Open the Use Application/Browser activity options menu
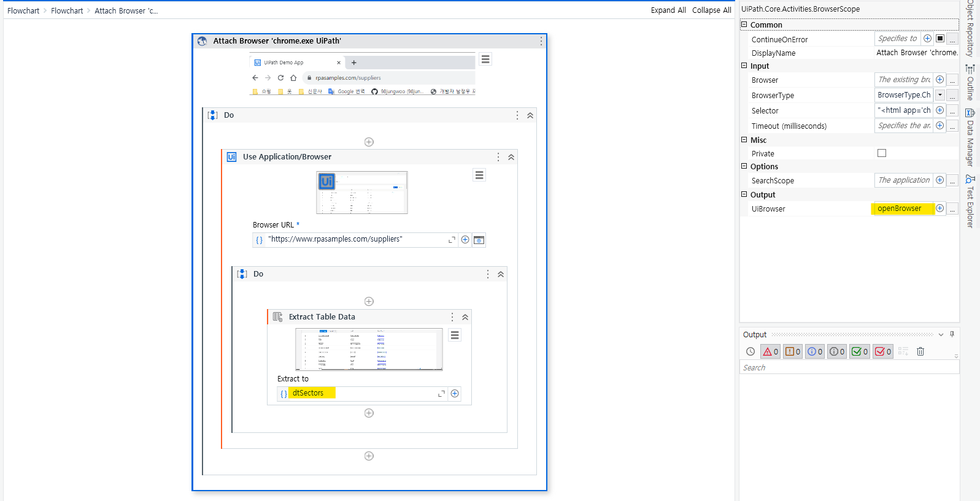This screenshot has width=980, height=501. pyautogui.click(x=498, y=157)
